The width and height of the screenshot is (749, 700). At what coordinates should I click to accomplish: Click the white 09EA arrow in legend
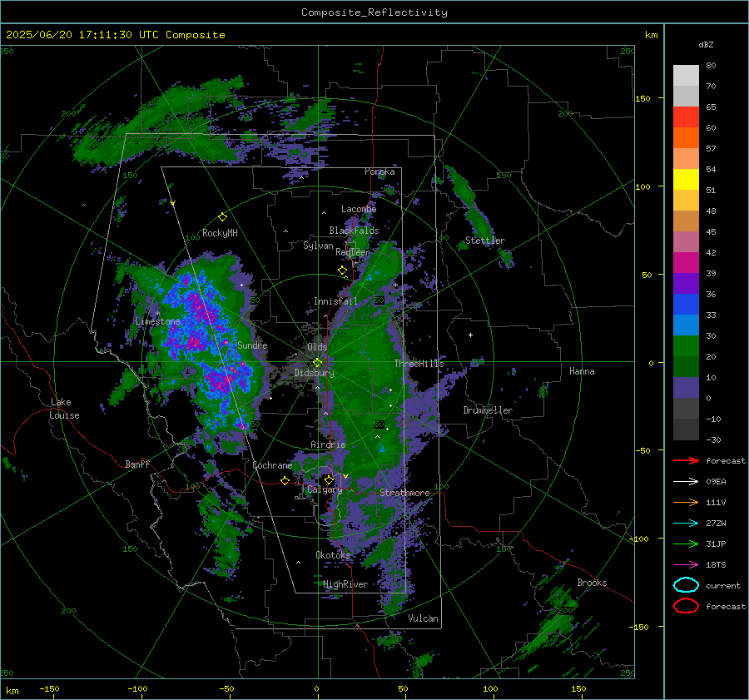686,481
